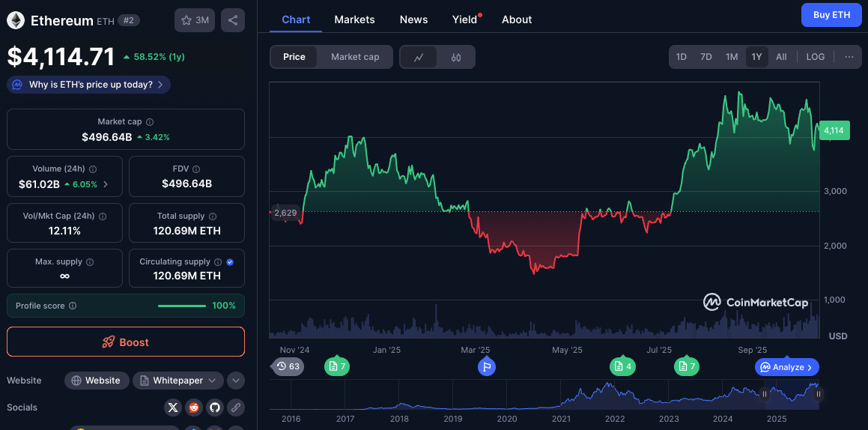Viewport: 868px width, 430px height.
Task: Open the Yield tab
Action: click(x=464, y=19)
